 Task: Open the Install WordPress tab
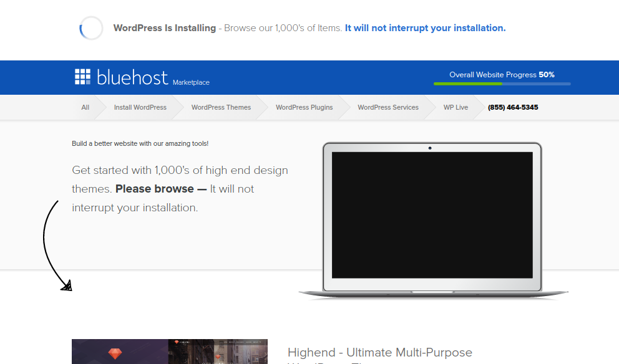[x=140, y=107]
